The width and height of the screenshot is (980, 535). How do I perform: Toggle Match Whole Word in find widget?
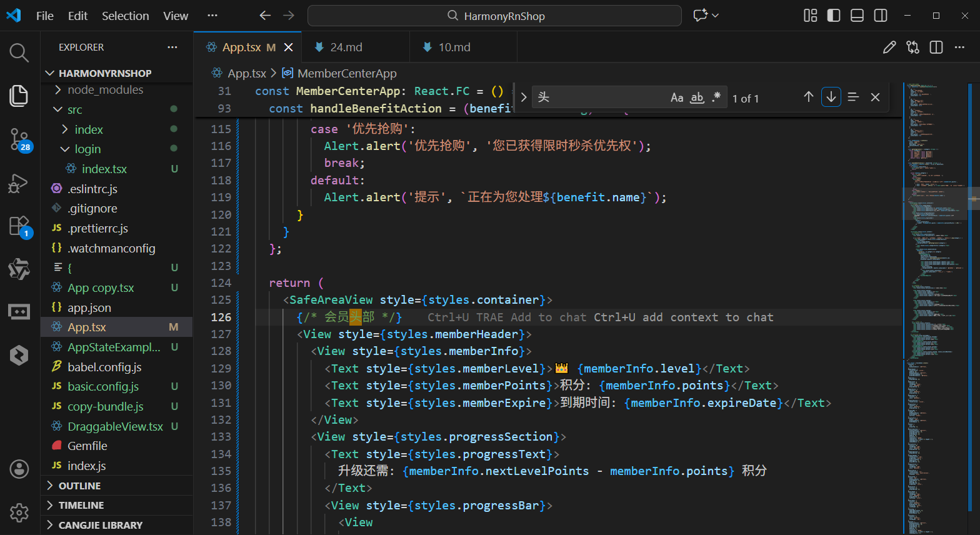pos(697,97)
